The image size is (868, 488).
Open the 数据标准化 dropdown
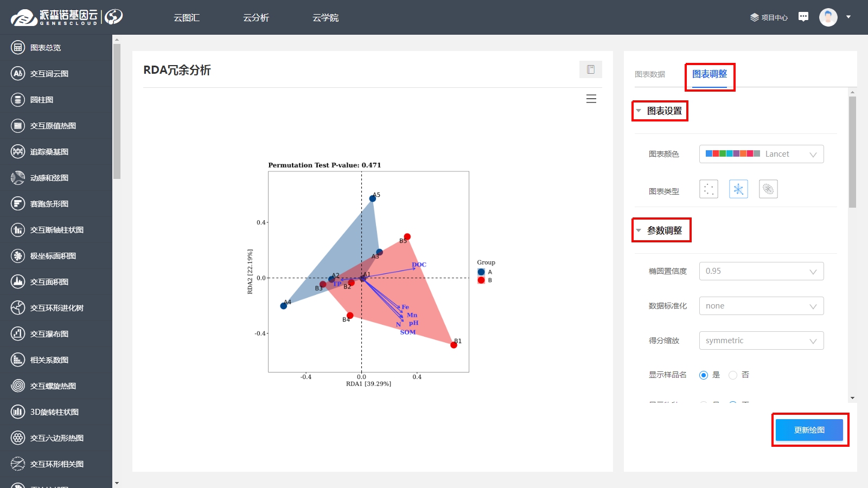761,306
